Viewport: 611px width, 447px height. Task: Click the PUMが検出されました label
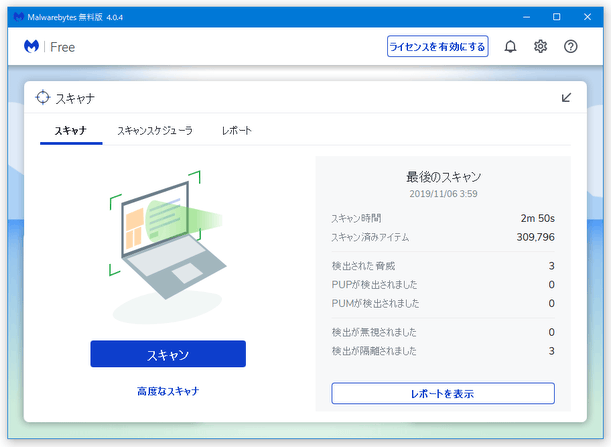click(375, 303)
